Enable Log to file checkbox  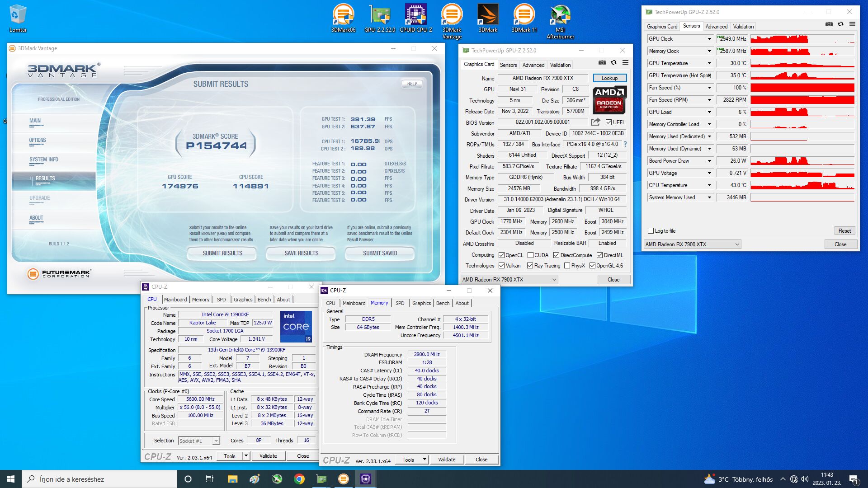(651, 231)
